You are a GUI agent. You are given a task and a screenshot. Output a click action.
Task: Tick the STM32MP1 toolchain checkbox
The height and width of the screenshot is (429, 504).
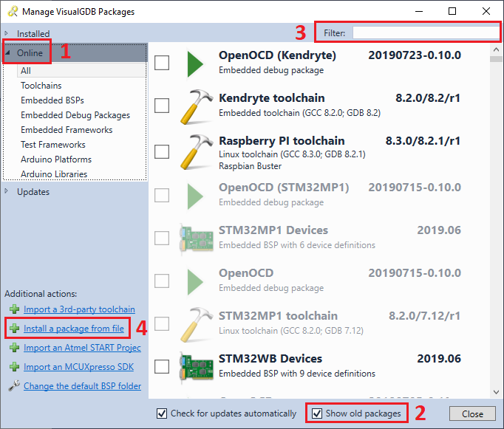(162, 323)
